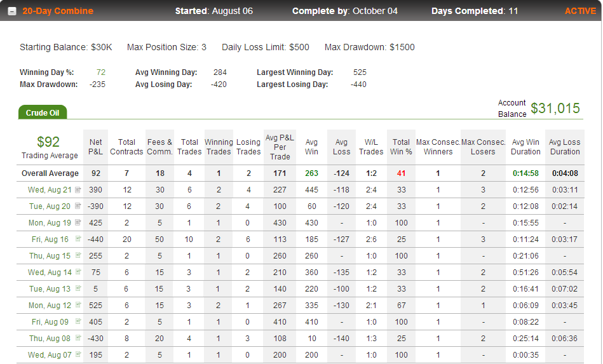Click the Avg Win Duration column header
Viewport: 603px width, 364px height.
[x=525, y=147]
